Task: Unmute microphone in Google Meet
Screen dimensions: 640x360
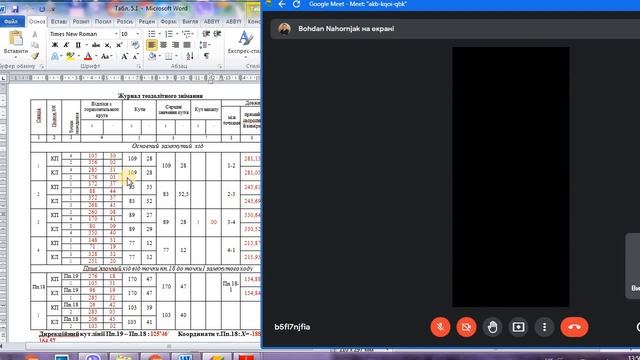Action: (440, 327)
